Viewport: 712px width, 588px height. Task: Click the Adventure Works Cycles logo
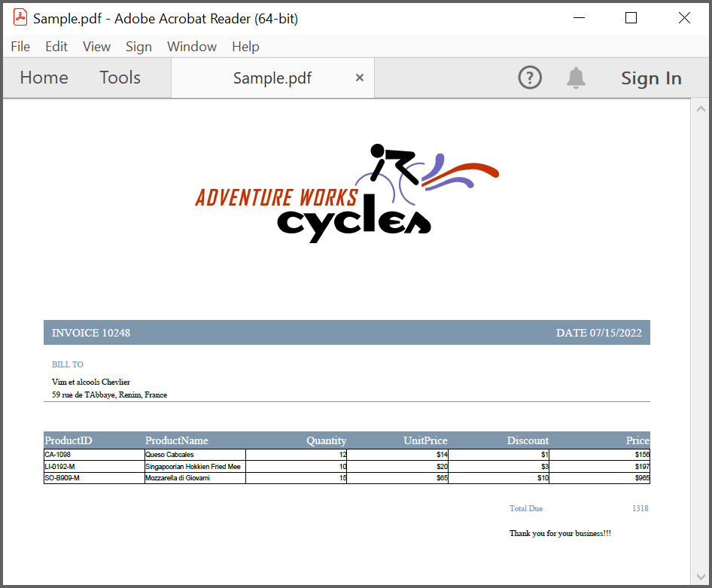347,193
